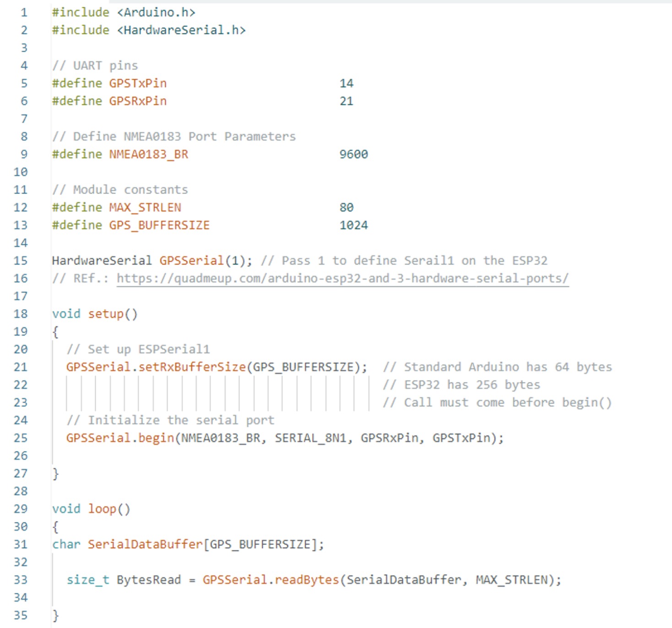672x628 pixels.
Task: Click line number 18 in the gutter
Action: pos(21,314)
